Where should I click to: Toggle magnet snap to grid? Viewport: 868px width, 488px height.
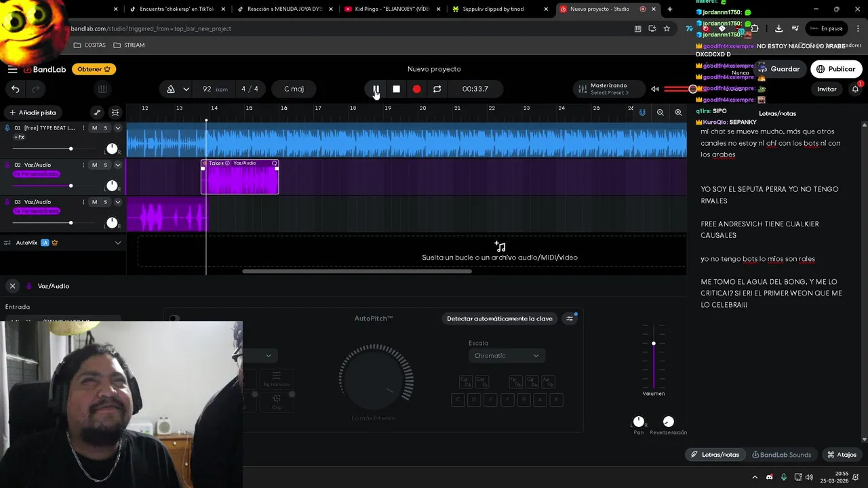642,113
